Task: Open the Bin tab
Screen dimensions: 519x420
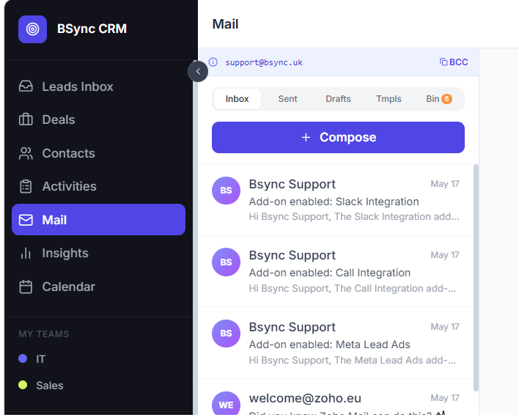Action: (x=439, y=99)
